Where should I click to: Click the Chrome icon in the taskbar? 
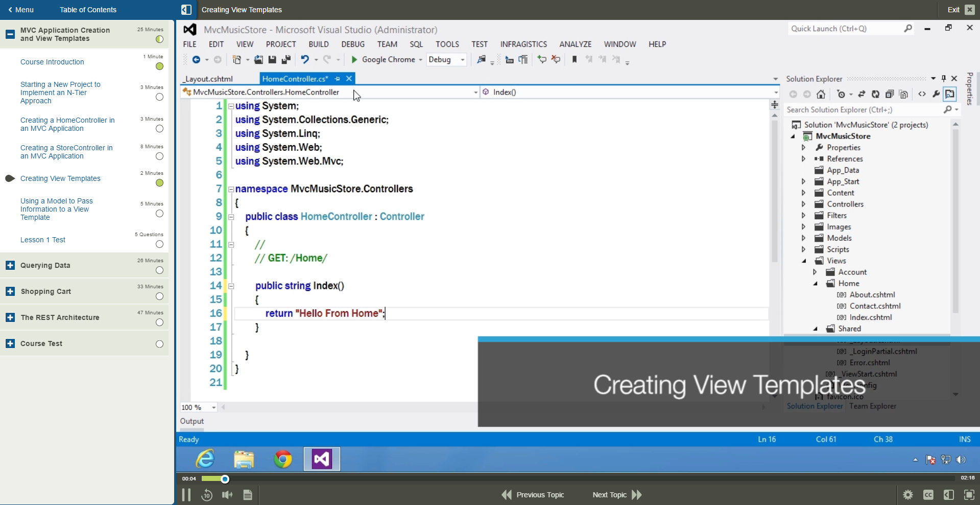pos(282,459)
